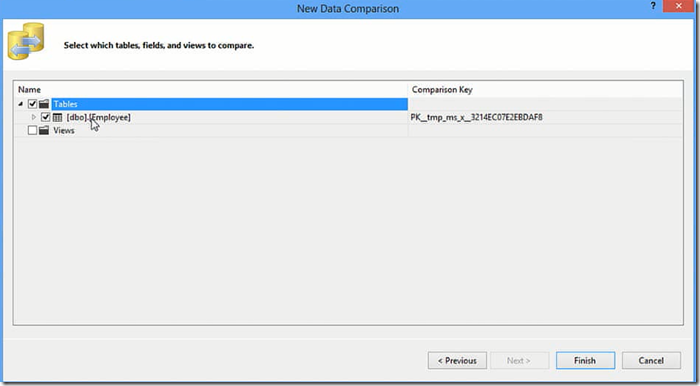This screenshot has height=386, width=700.
Task: Click the Finish button
Action: (x=585, y=361)
